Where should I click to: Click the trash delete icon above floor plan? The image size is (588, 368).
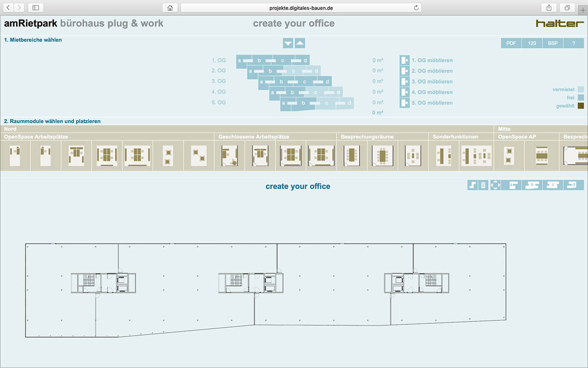coord(483,185)
